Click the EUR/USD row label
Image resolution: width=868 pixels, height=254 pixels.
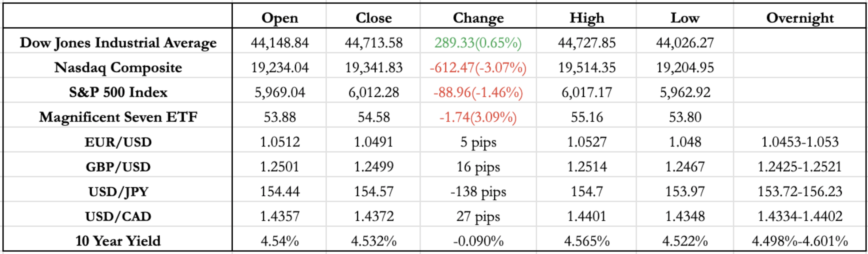click(x=118, y=142)
